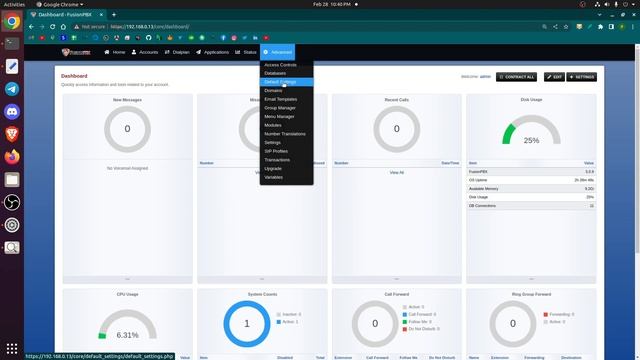Collapse the New Messages widget handle
This screenshot has height=360, width=640.
[x=127, y=279]
